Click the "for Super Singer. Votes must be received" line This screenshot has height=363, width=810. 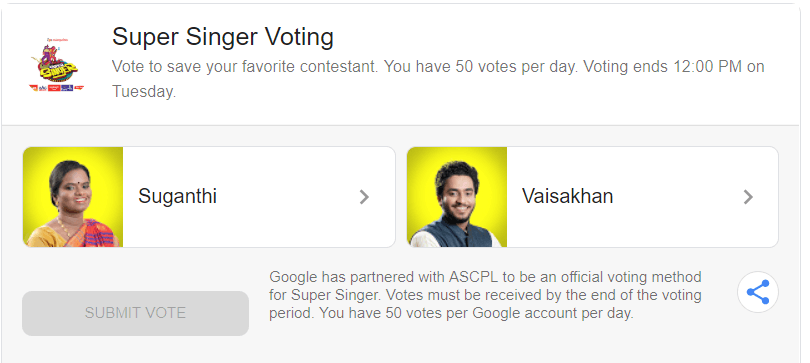point(485,295)
